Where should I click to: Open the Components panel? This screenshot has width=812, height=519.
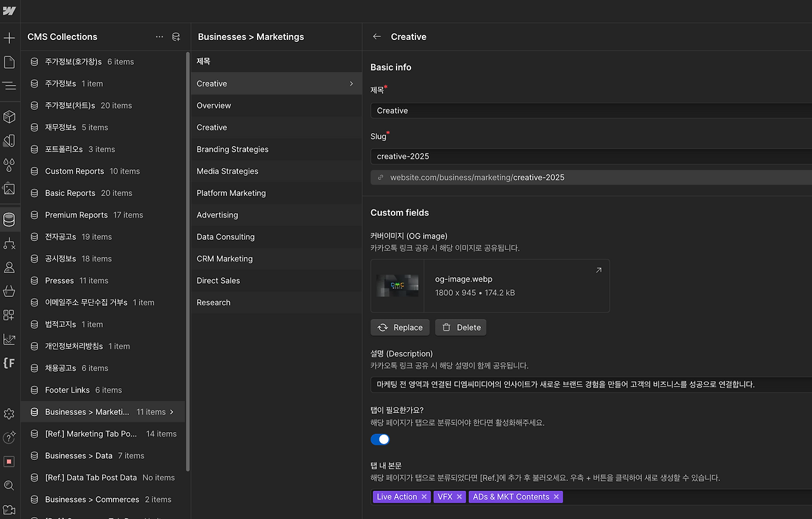tap(10, 117)
